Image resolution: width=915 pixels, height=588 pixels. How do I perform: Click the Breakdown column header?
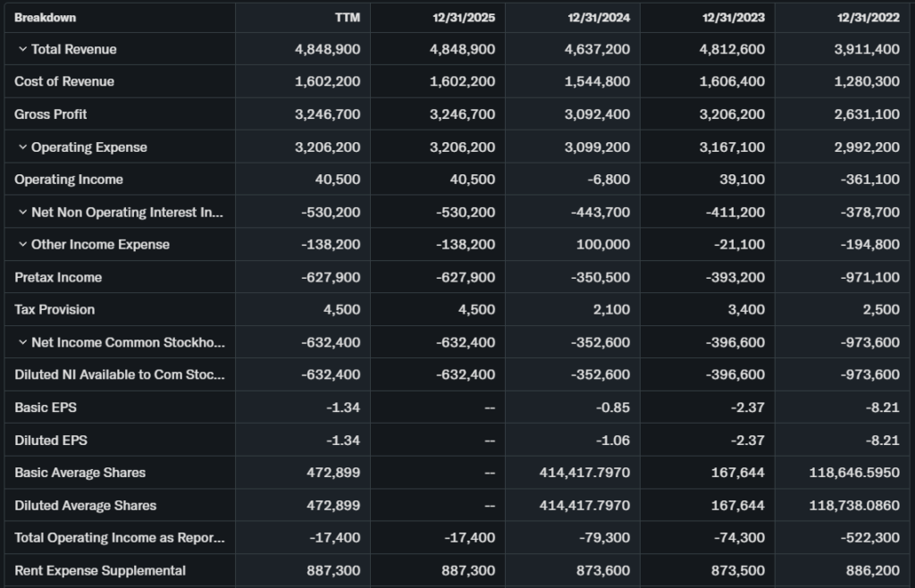point(45,17)
